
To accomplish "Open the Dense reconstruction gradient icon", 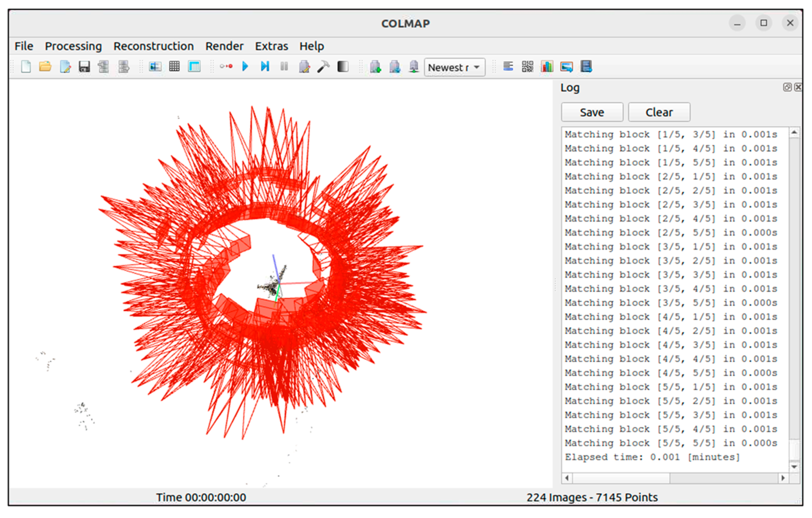I will 343,66.
